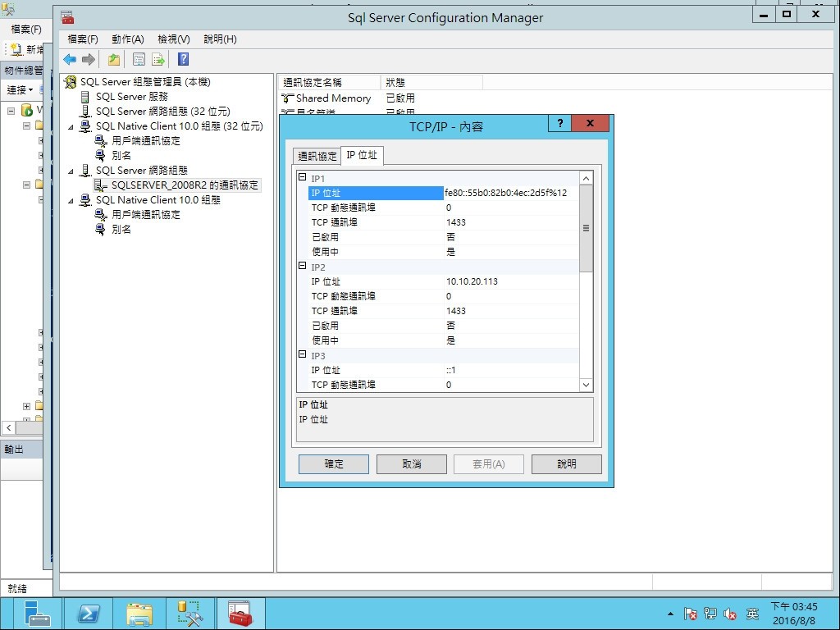The image size is (840, 630).
Task: Click the Properties toolbar icon
Action: pyautogui.click(x=139, y=59)
